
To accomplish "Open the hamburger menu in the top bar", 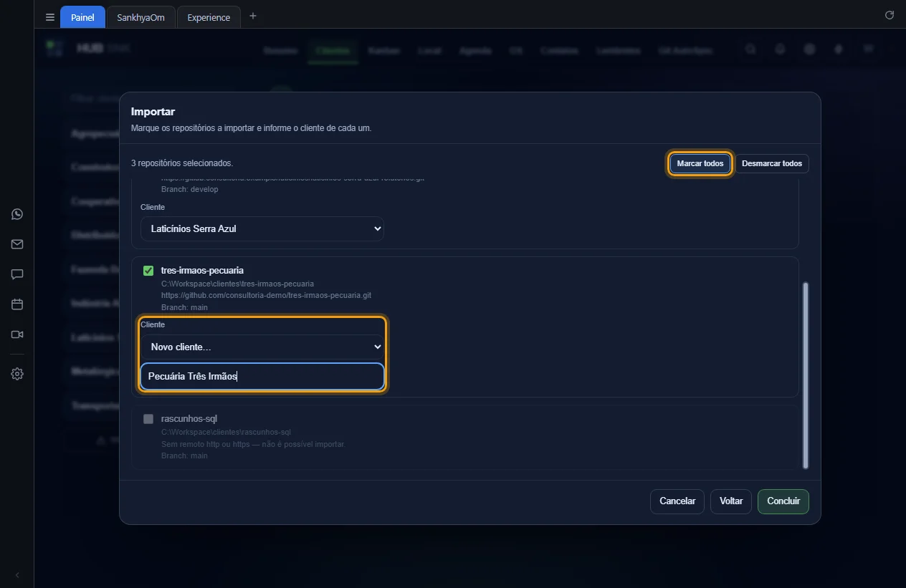I will (50, 17).
